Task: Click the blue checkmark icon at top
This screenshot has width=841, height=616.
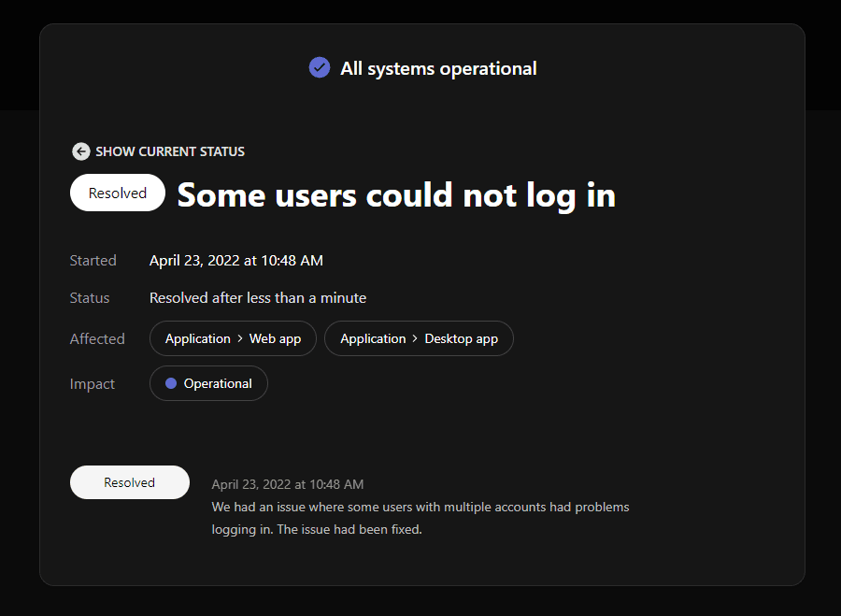Action: tap(320, 68)
